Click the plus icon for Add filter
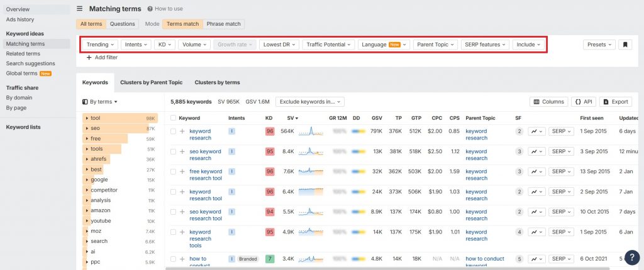This screenshot has height=270, width=644. [x=89, y=57]
